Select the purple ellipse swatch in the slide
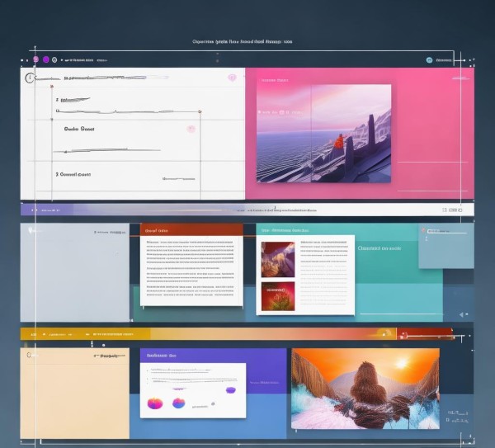 coord(230,389)
